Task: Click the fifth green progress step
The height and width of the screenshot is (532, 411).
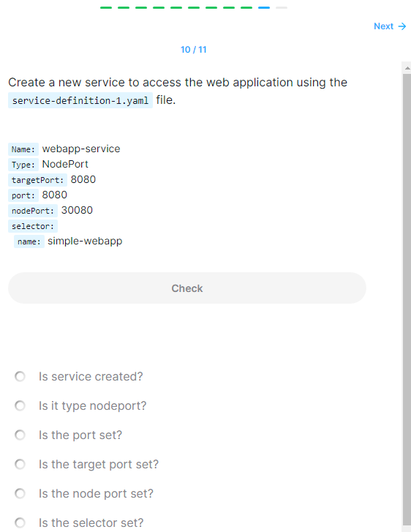Action: point(176,7)
